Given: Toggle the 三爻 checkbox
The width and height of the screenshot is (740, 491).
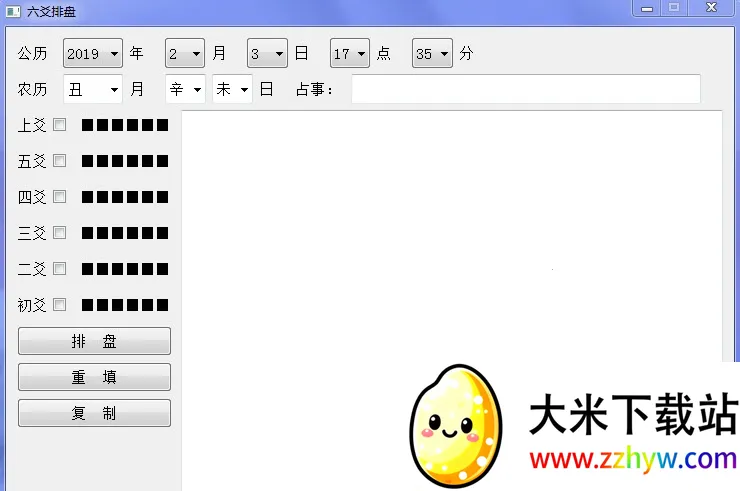Looking at the screenshot, I should (60, 233).
